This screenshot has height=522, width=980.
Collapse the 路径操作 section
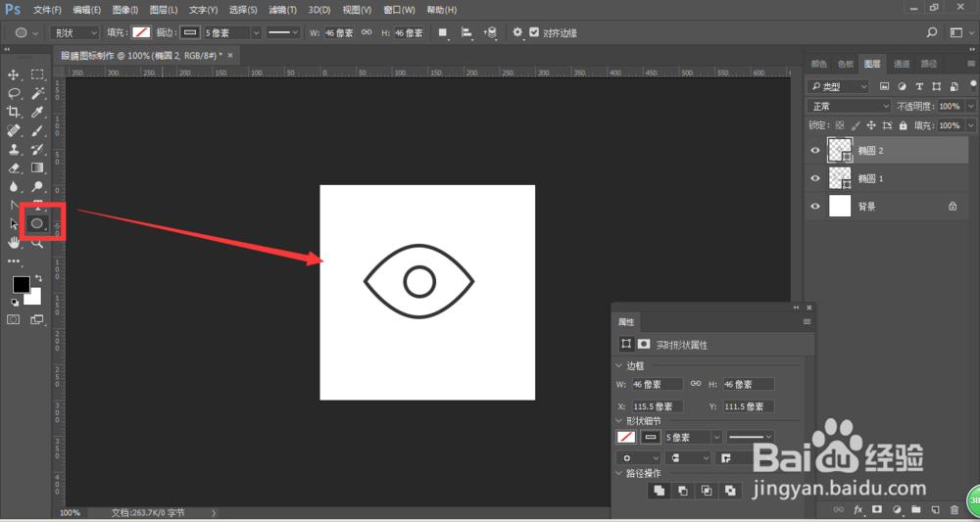coord(619,473)
